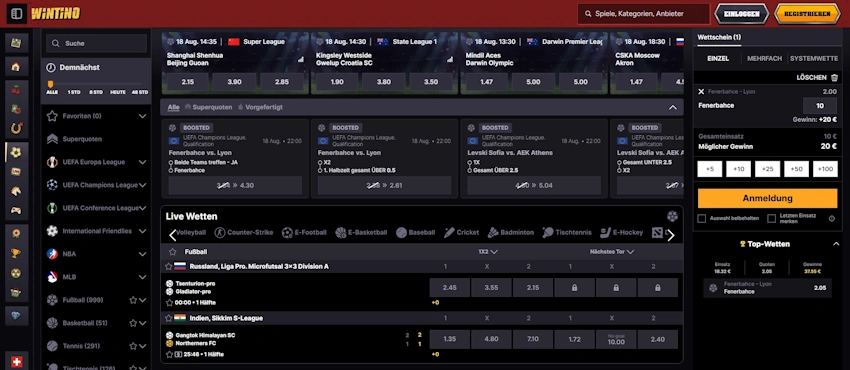This screenshot has height=370, width=850.
Task: Add +25 to the stake
Action: point(767,169)
